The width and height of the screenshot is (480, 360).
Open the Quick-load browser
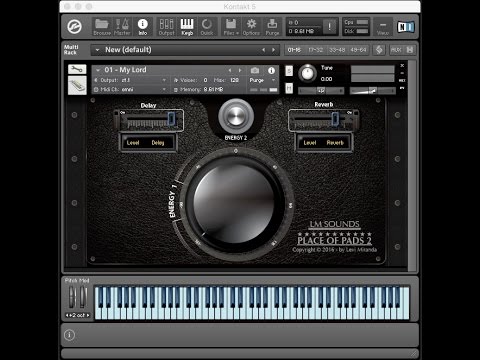click(x=207, y=27)
